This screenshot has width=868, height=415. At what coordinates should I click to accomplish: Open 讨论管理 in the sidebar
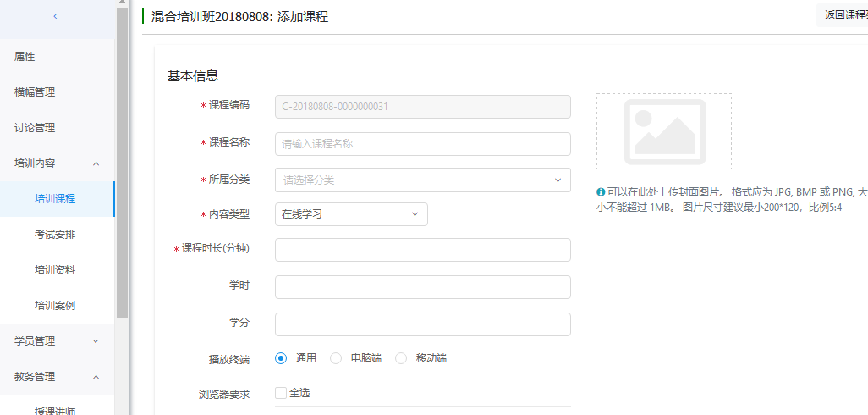[35, 128]
